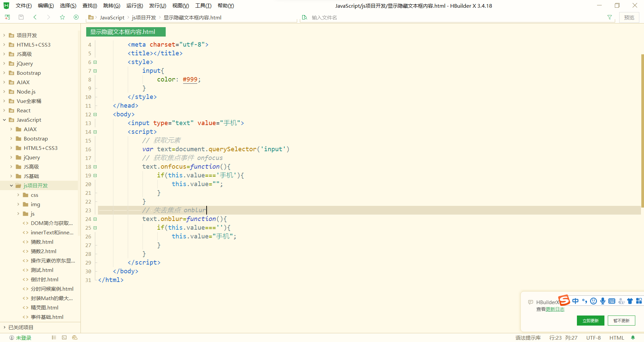Expand the jQuery folder in the sidebar
644x342 pixels.
point(4,63)
